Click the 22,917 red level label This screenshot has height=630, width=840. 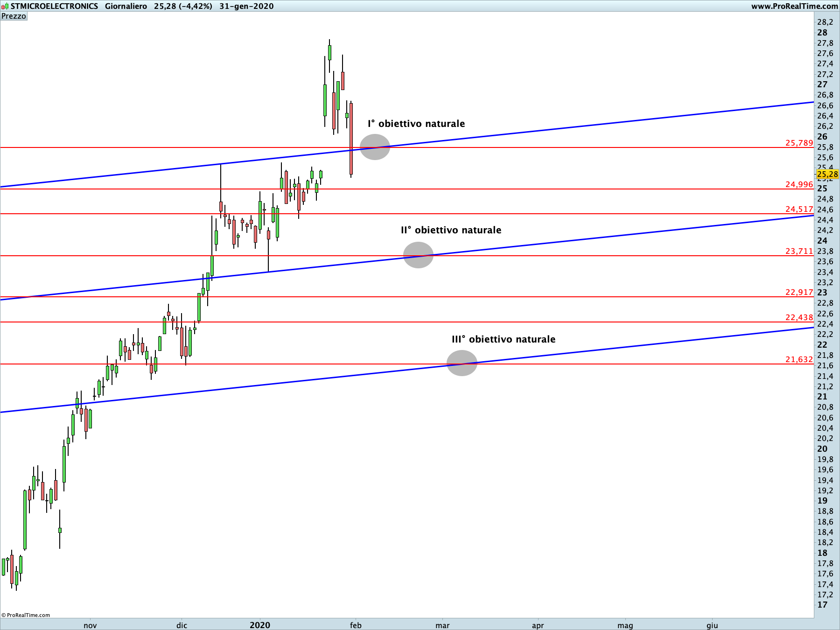(x=799, y=292)
